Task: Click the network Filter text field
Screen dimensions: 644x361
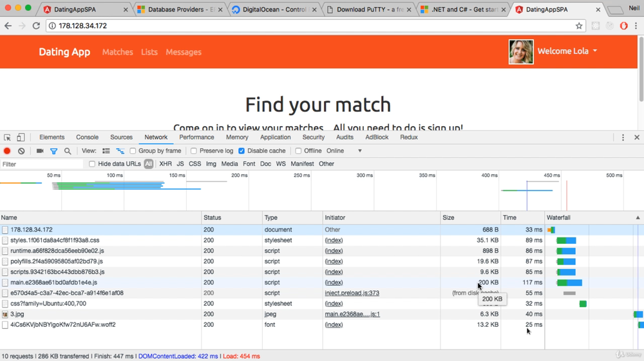Action: coord(42,165)
